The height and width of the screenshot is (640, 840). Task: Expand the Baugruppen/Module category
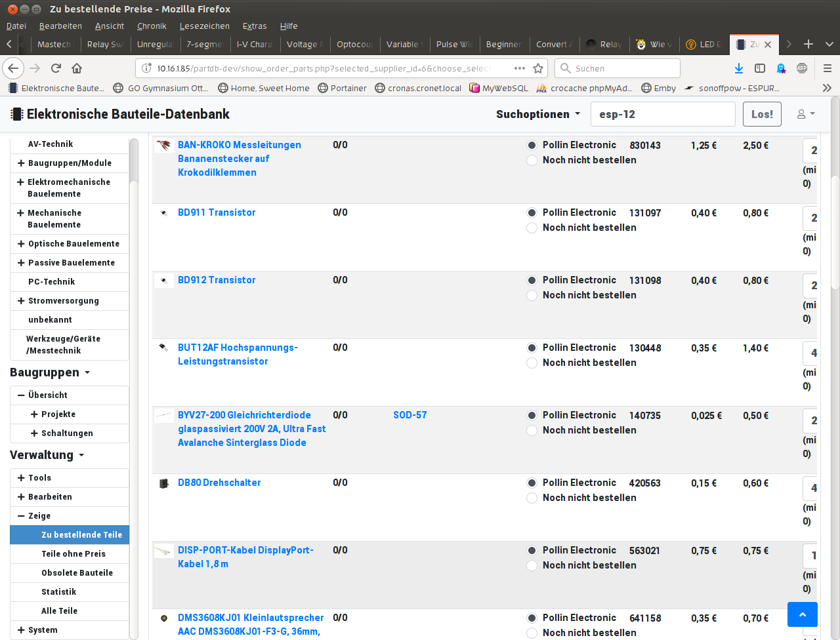(x=21, y=163)
